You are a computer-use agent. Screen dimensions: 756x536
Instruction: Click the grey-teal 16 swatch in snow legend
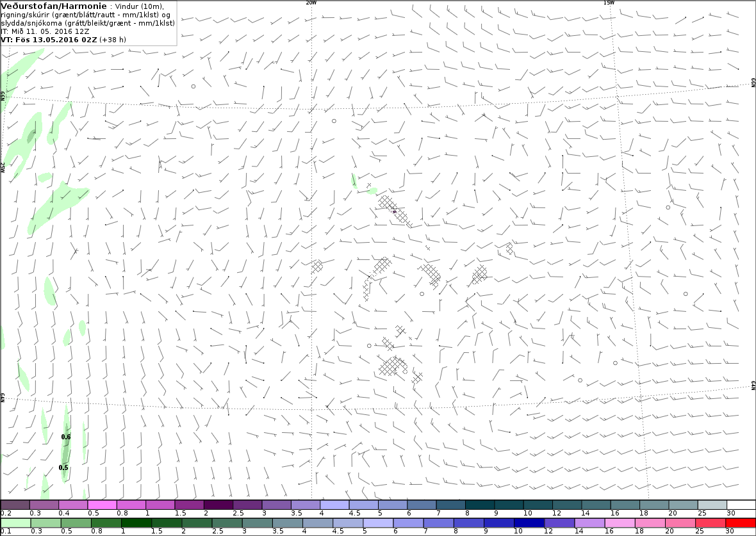point(625,505)
